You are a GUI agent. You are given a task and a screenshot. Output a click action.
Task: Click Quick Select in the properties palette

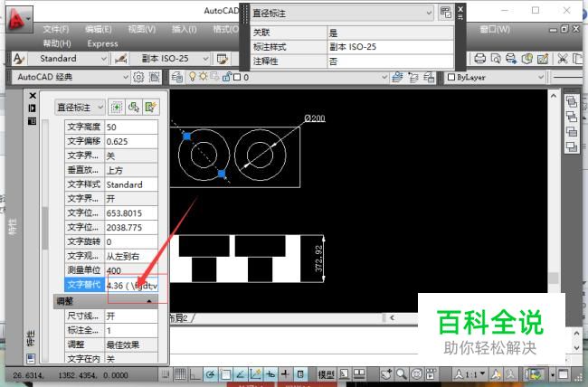point(150,108)
